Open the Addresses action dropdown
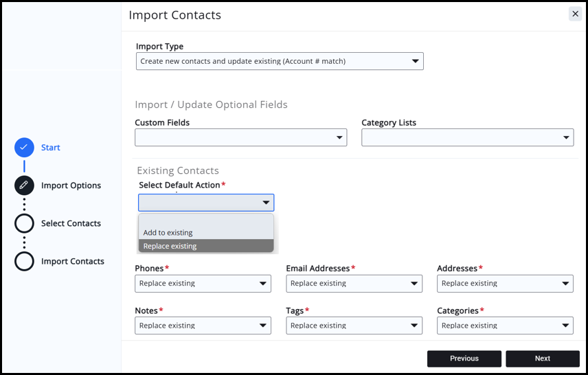Image resolution: width=588 pixels, height=375 pixels. pos(505,284)
